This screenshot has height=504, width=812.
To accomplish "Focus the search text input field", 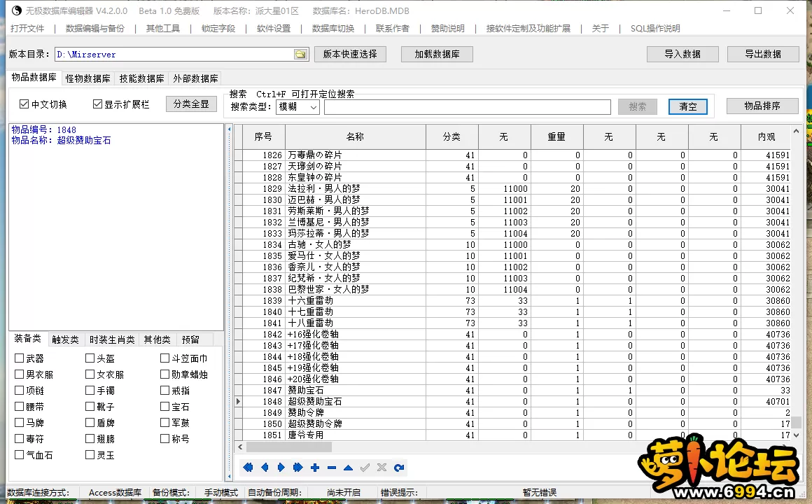I will coord(467,106).
